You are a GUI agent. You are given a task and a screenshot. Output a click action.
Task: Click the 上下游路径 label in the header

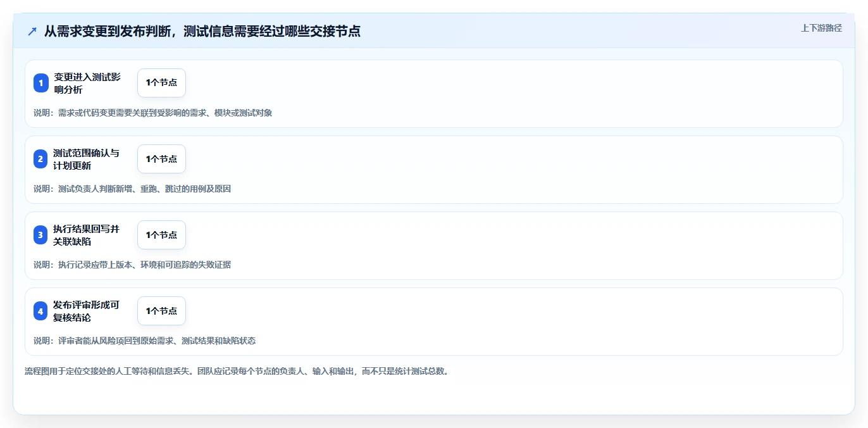821,28
